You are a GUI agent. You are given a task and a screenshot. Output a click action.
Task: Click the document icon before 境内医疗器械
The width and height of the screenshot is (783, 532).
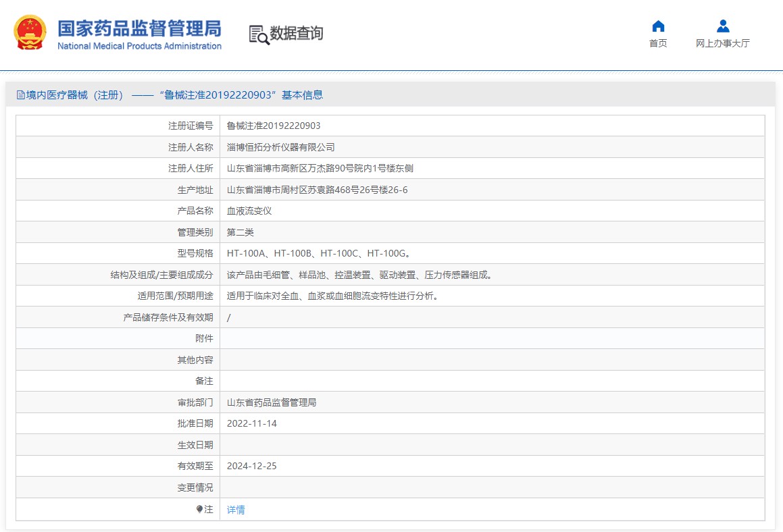point(20,95)
